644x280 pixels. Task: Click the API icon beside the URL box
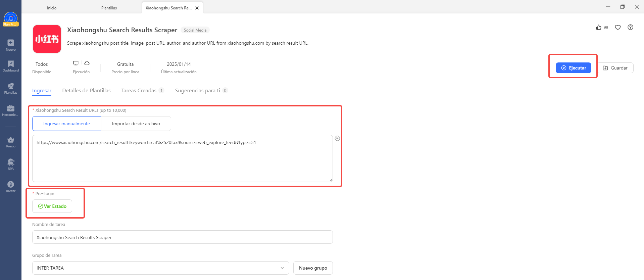(337, 138)
